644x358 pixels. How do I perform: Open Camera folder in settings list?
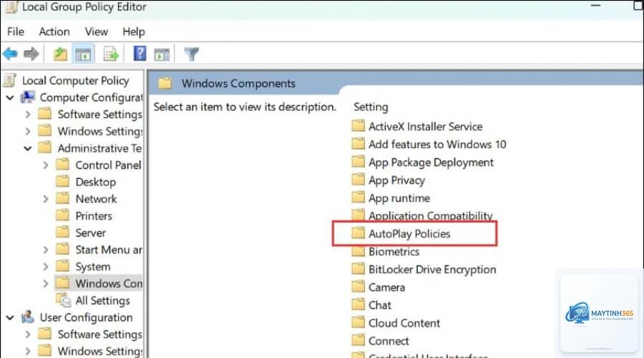click(386, 288)
